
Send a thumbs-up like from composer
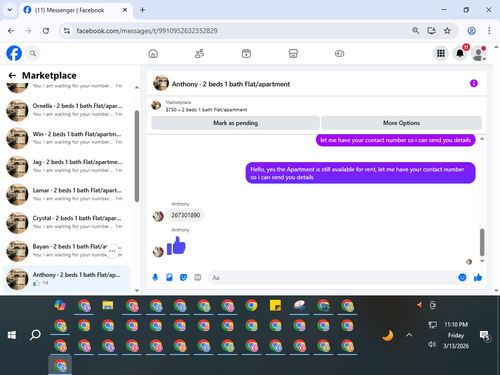point(478,277)
